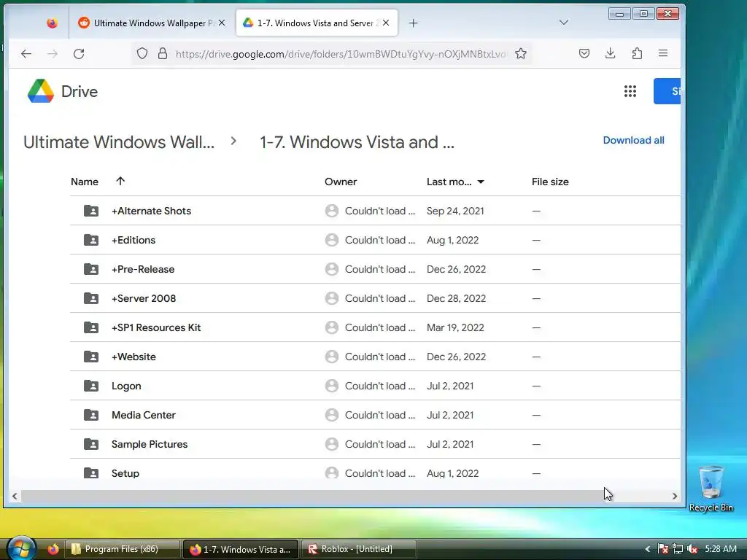This screenshot has width=747, height=560.
Task: Click the Firefox quick launch taskbar icon
Action: click(53, 549)
